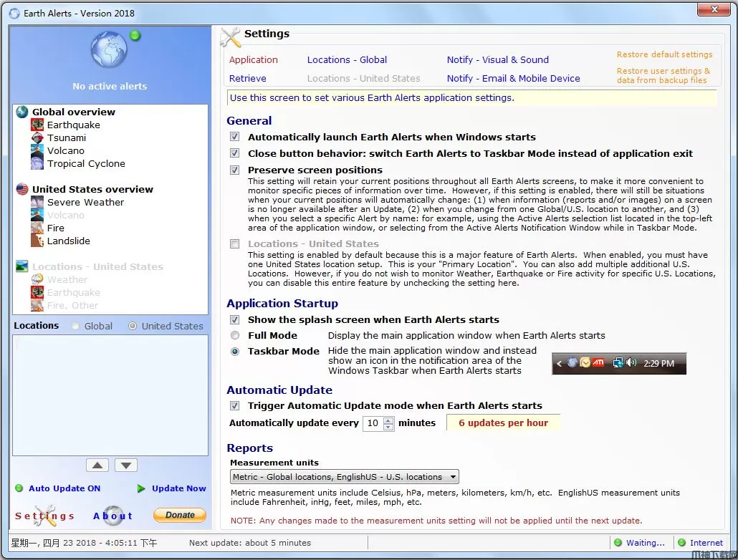Click the down arrow button below Locations list
This screenshot has height=560, width=738.
coord(126,465)
